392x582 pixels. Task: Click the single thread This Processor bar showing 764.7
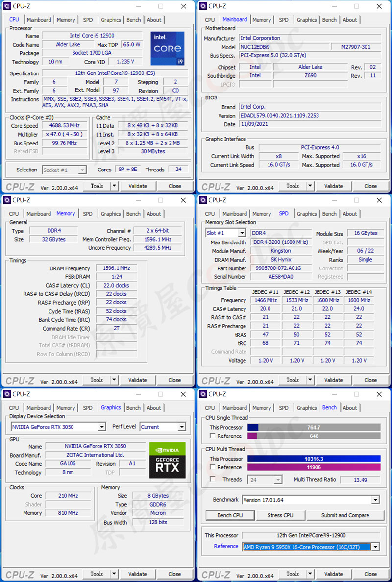click(x=314, y=428)
